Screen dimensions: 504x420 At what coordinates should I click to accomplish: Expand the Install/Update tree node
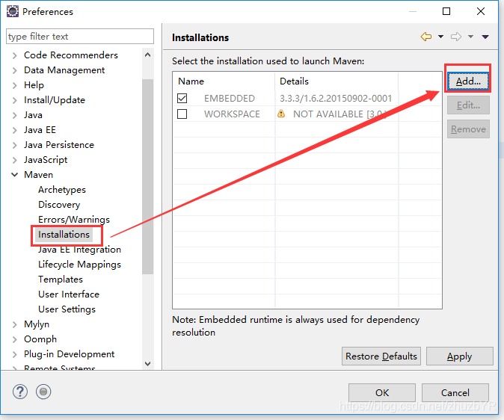14,100
